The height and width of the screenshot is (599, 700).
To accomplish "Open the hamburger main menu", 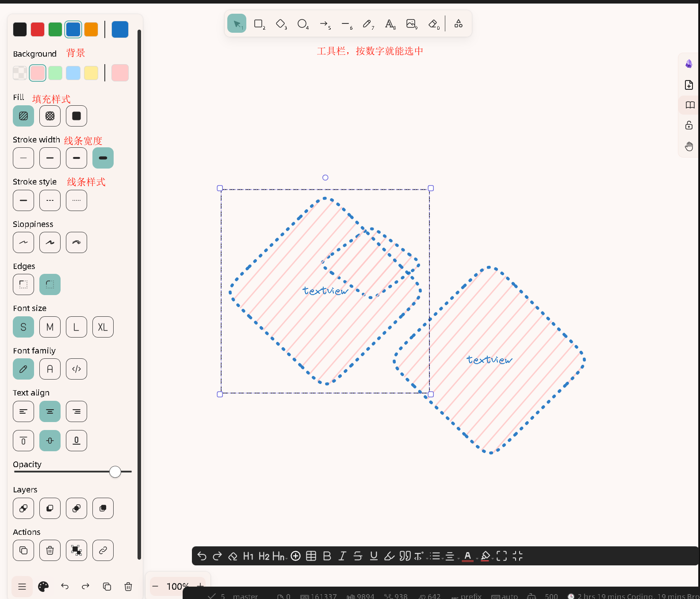I will (x=22, y=587).
